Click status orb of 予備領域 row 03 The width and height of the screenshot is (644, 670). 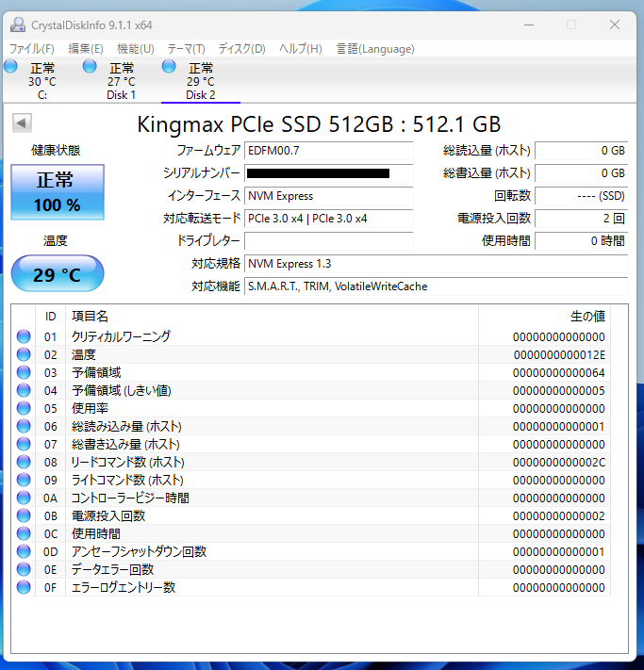click(x=24, y=372)
